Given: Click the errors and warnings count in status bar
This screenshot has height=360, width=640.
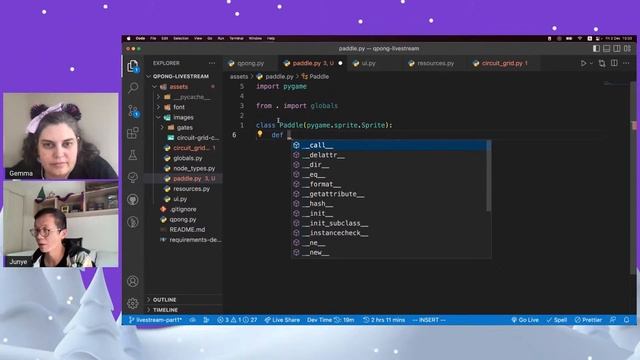Looking at the screenshot, I should point(237,320).
